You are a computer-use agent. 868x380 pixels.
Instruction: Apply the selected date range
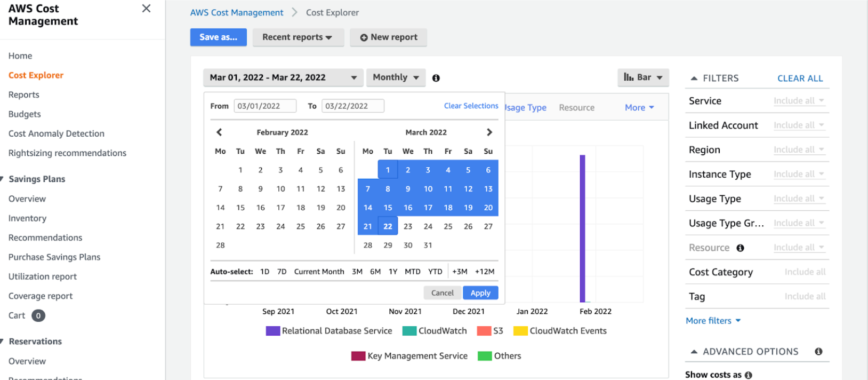480,293
